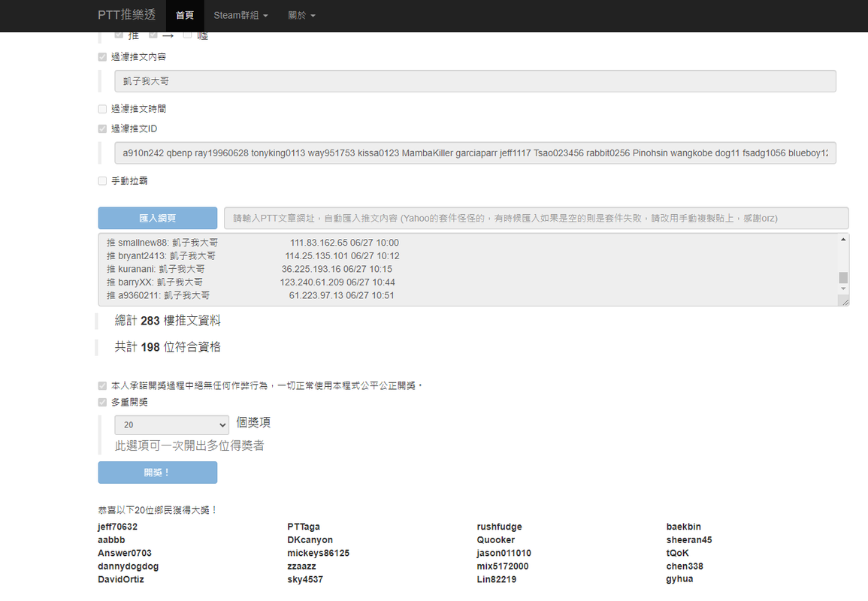Image resolution: width=868 pixels, height=601 pixels.
Task: Focus the 凱子我大哥 filter content field
Action: click(x=475, y=81)
